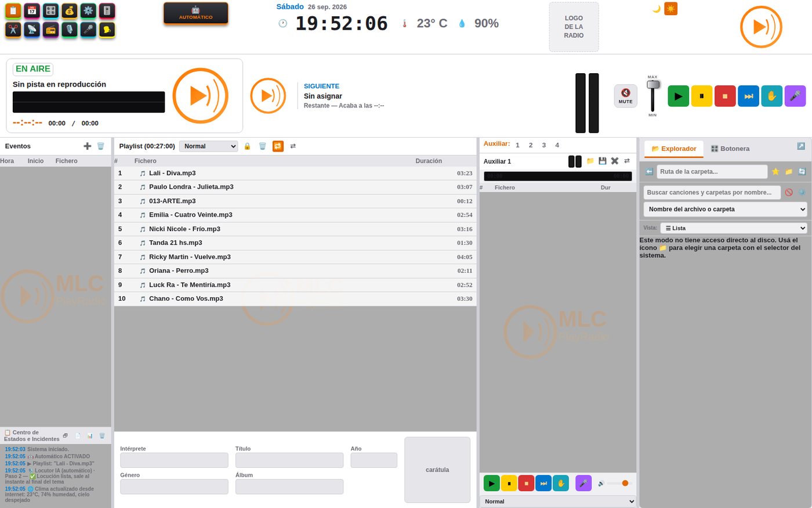
Task: Open the radio receiver icon
Action: 51,30
